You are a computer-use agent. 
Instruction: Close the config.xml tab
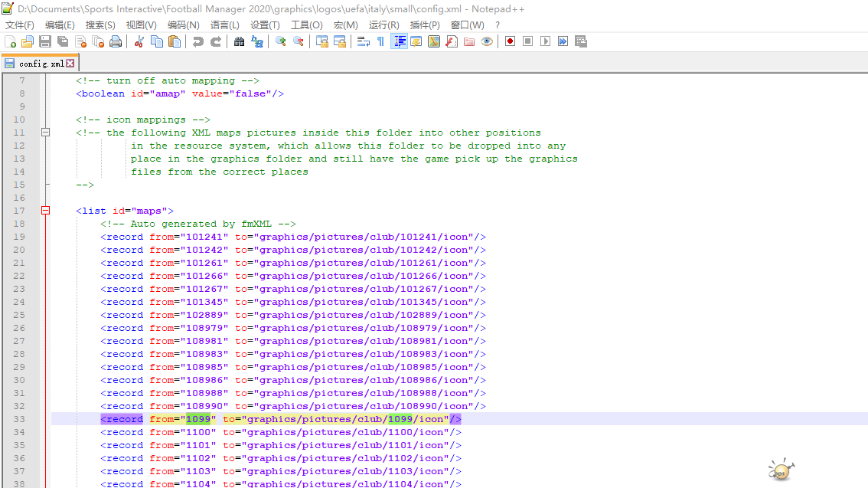pos(70,63)
